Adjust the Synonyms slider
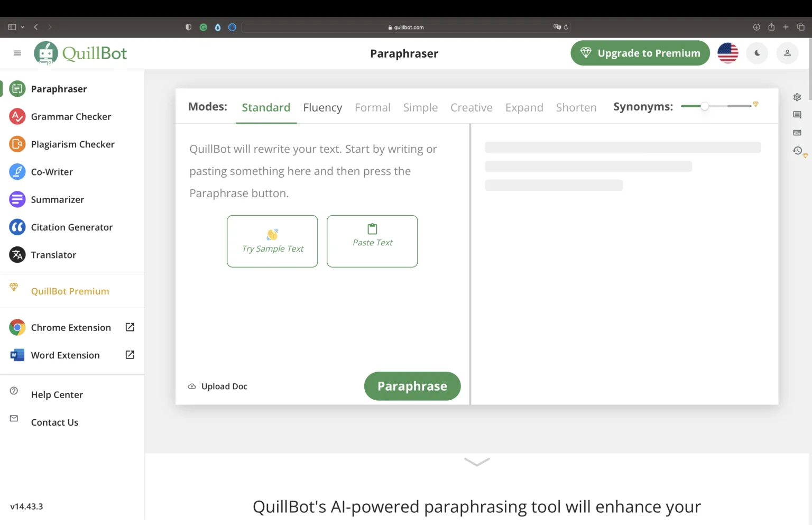This screenshot has height=525, width=812. pyautogui.click(x=704, y=106)
